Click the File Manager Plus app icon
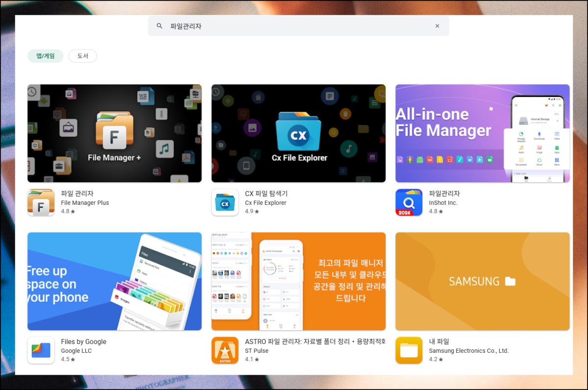This screenshot has width=588, height=390. point(41,202)
